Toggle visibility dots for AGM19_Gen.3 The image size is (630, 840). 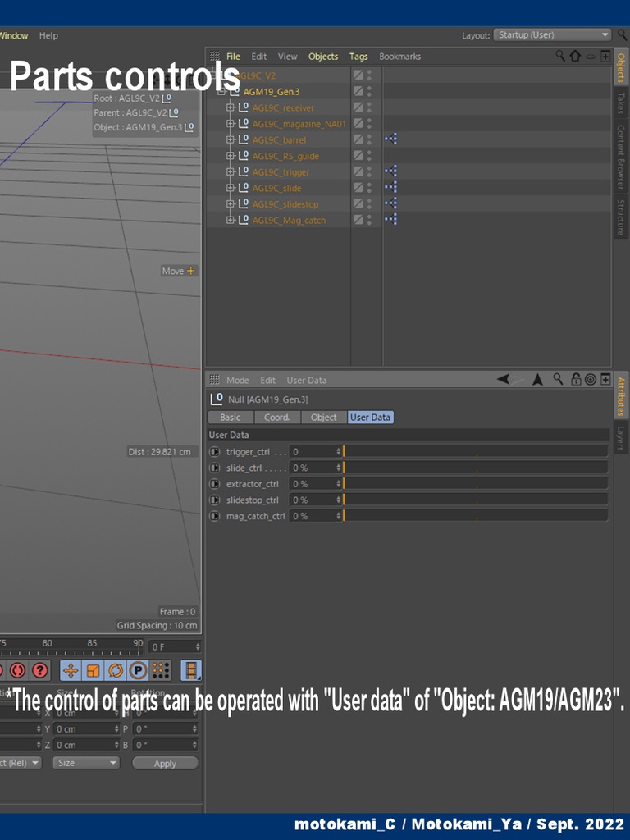tap(369, 91)
